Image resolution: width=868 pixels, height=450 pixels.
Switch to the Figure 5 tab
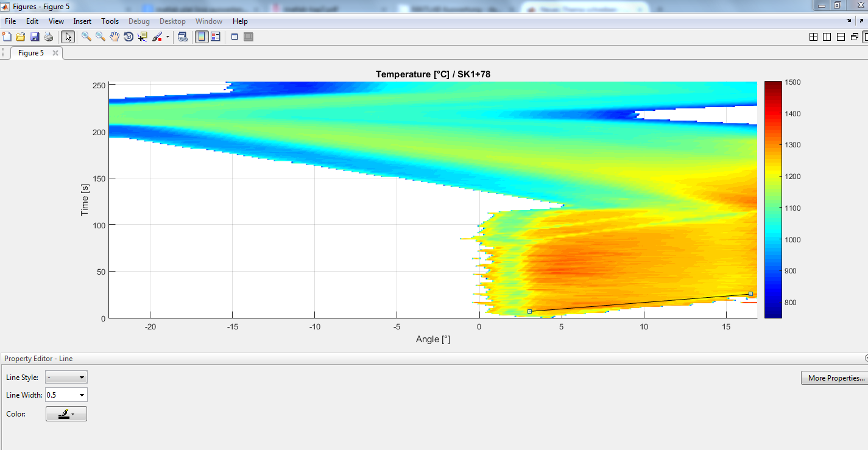click(31, 53)
